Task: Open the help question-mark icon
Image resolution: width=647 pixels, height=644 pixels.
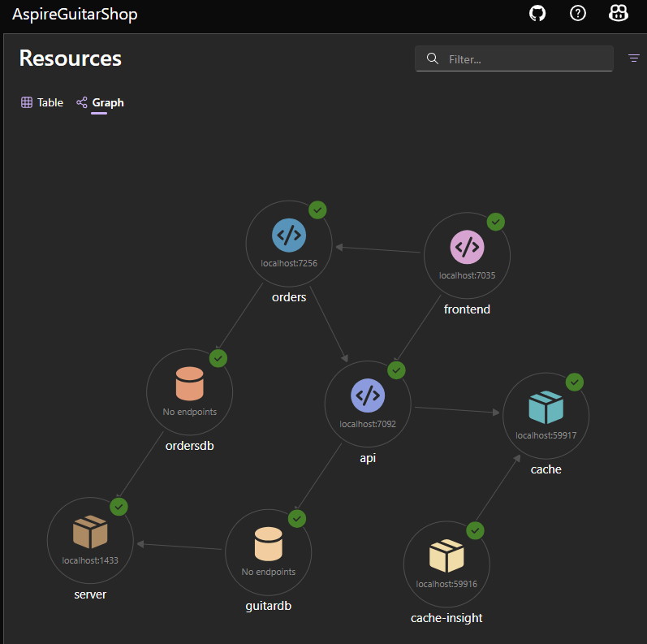Action: coord(578,14)
